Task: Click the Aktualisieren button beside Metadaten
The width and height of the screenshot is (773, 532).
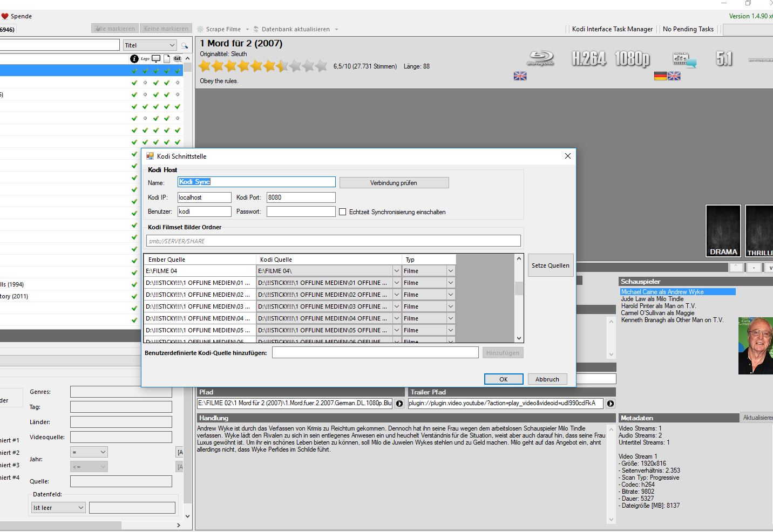Action: point(757,418)
